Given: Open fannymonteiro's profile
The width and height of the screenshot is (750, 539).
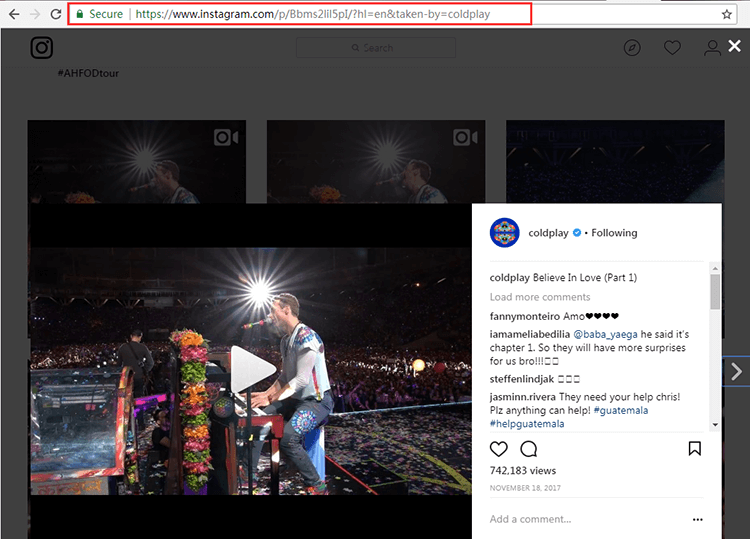Looking at the screenshot, I should click(525, 316).
